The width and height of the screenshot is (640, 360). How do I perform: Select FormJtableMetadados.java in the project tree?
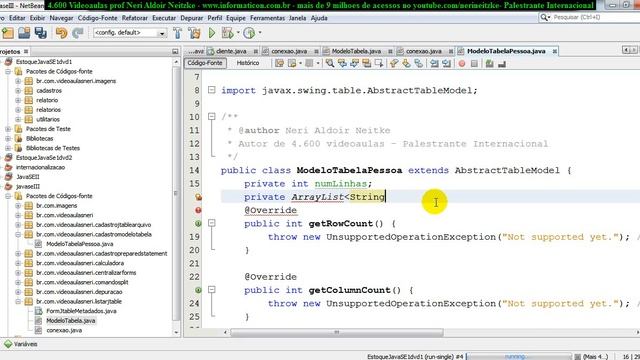[81, 311]
